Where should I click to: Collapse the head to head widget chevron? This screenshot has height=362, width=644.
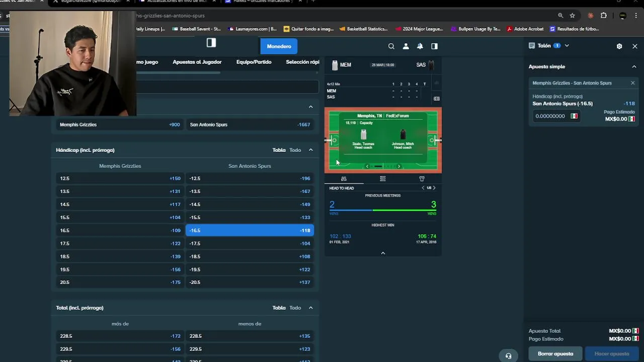point(383,253)
